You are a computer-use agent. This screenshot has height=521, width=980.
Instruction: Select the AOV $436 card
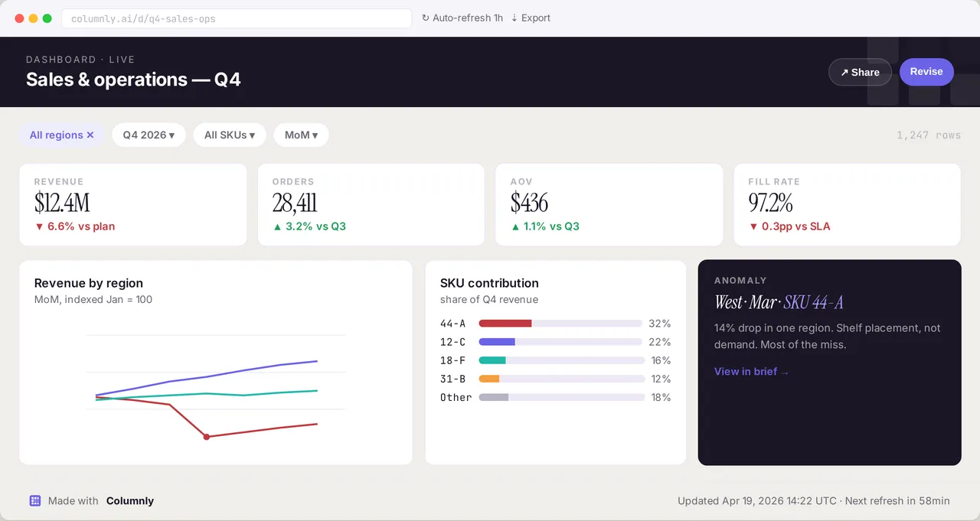pyautogui.click(x=609, y=204)
